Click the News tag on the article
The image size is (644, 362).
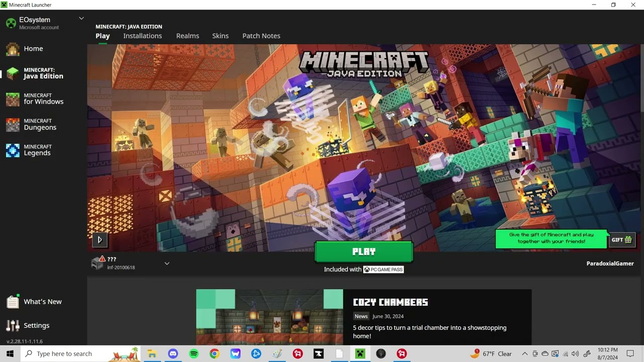(x=361, y=316)
